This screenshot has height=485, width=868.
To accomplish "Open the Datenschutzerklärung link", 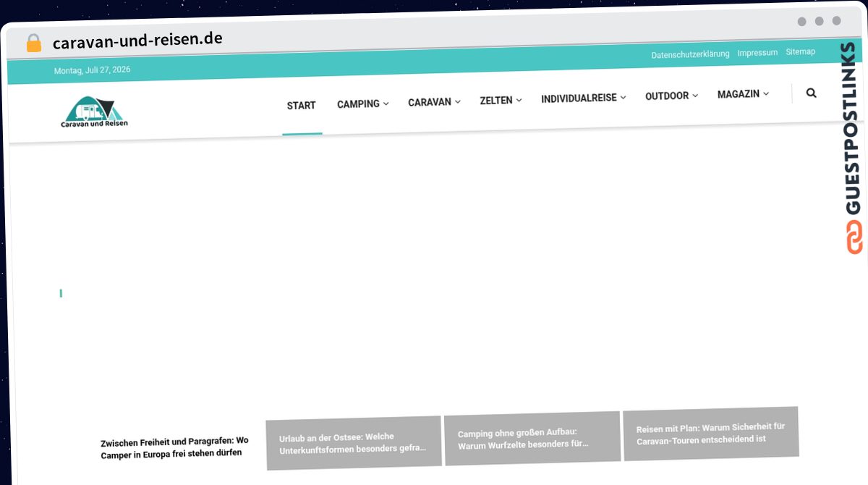I will coord(690,54).
